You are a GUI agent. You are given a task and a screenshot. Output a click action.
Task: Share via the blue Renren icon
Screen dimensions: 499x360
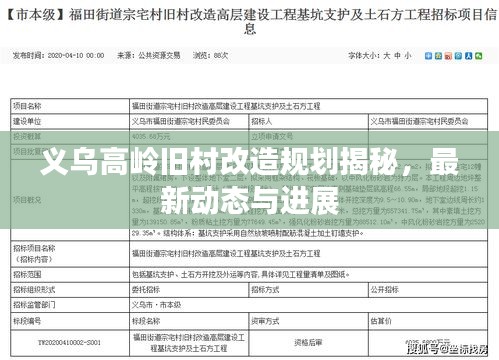point(468,56)
